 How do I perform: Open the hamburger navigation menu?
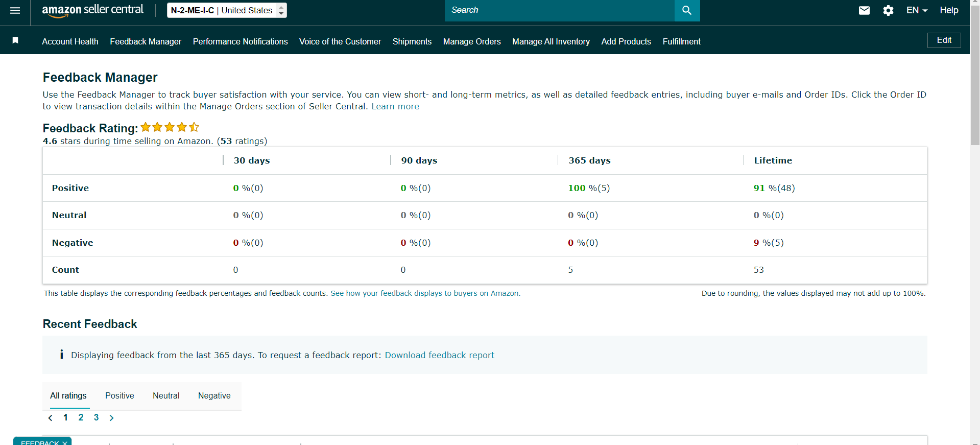point(15,10)
